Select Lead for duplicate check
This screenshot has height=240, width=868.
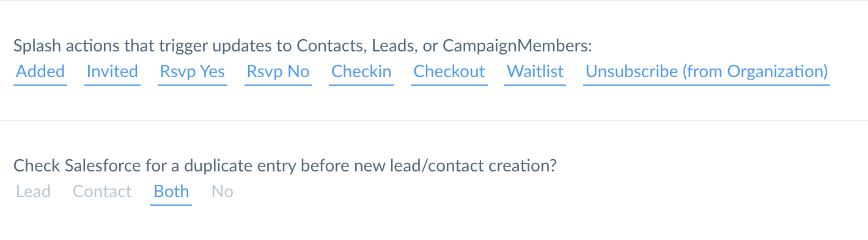pos(34,192)
